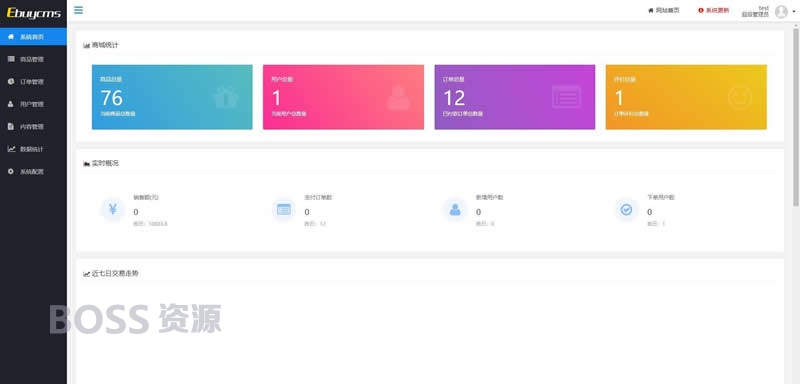The width and height of the screenshot is (800, 384).
Task: Click the line-chart icon beside 数据统计
Action: click(x=11, y=149)
